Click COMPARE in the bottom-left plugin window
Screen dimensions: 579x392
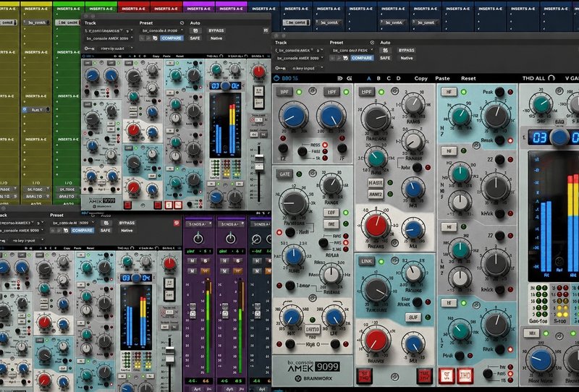tap(83, 230)
